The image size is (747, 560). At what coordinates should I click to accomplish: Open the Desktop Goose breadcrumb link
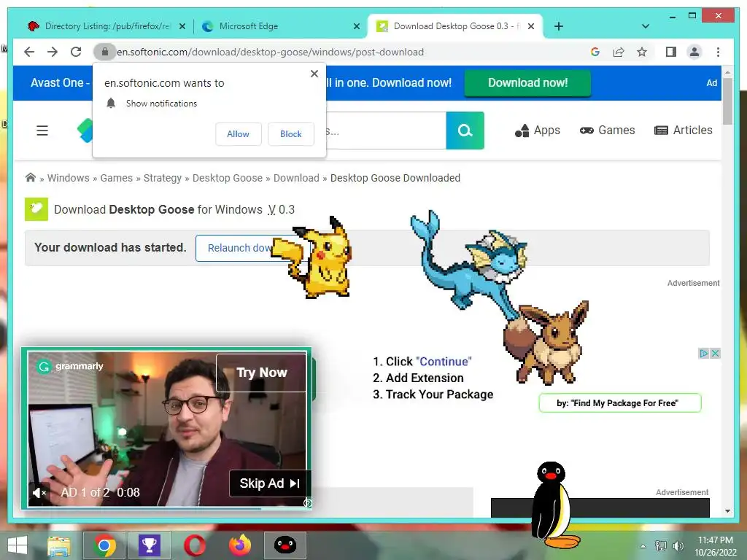pyautogui.click(x=228, y=178)
